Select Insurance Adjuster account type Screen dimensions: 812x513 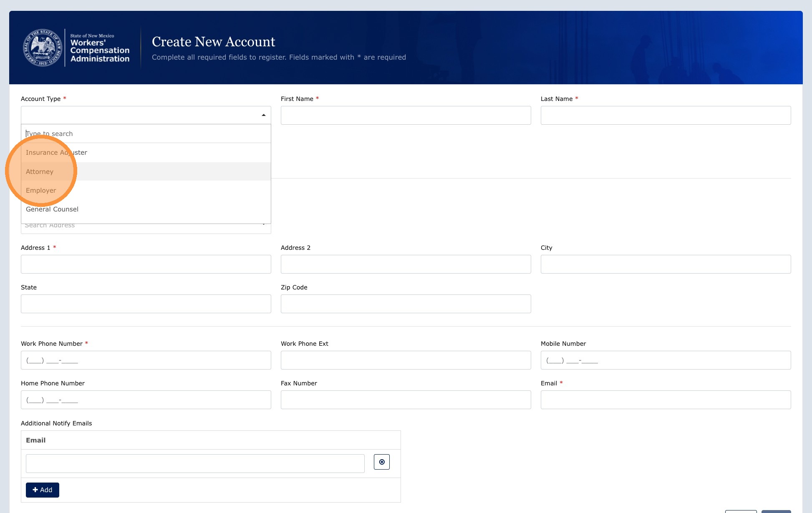[146, 153]
